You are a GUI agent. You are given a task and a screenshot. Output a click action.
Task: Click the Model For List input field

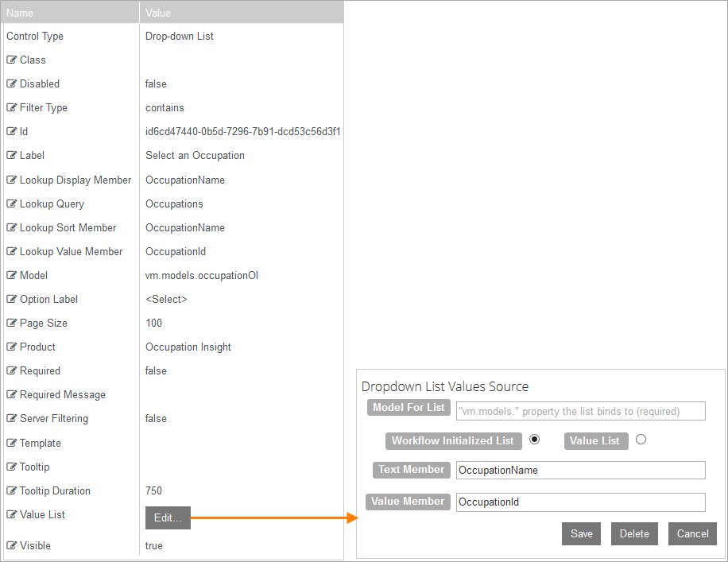(581, 411)
